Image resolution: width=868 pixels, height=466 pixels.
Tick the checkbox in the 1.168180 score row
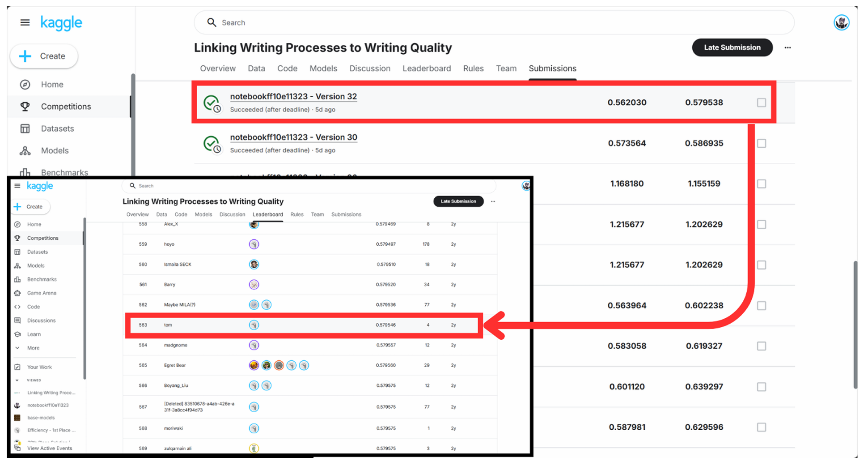pos(762,184)
